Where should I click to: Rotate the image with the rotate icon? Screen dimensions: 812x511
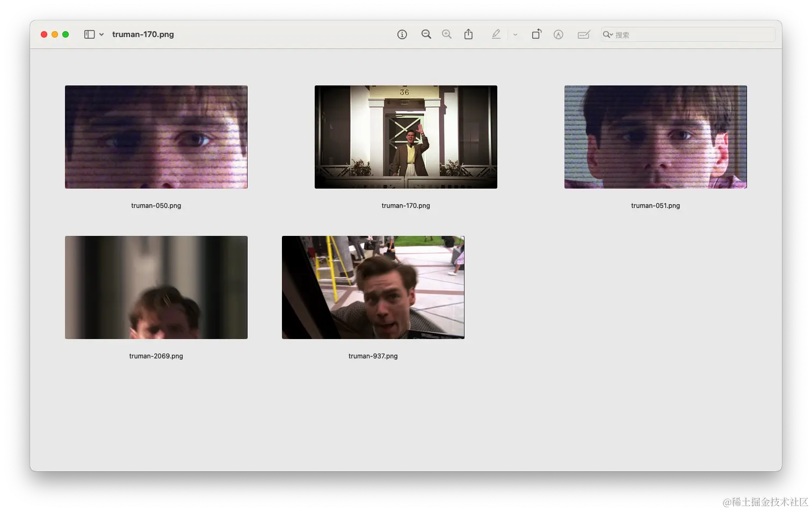click(536, 34)
